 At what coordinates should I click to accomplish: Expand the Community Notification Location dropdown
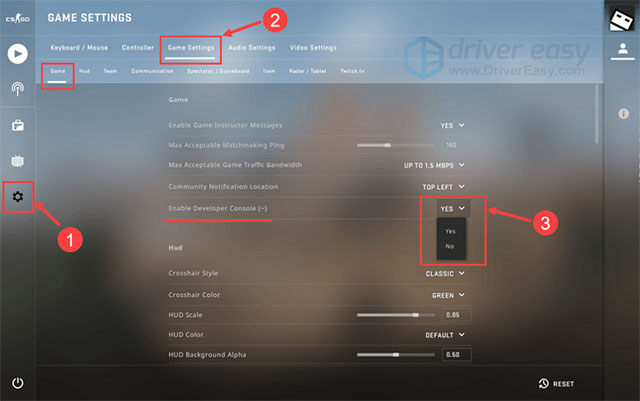(x=444, y=187)
